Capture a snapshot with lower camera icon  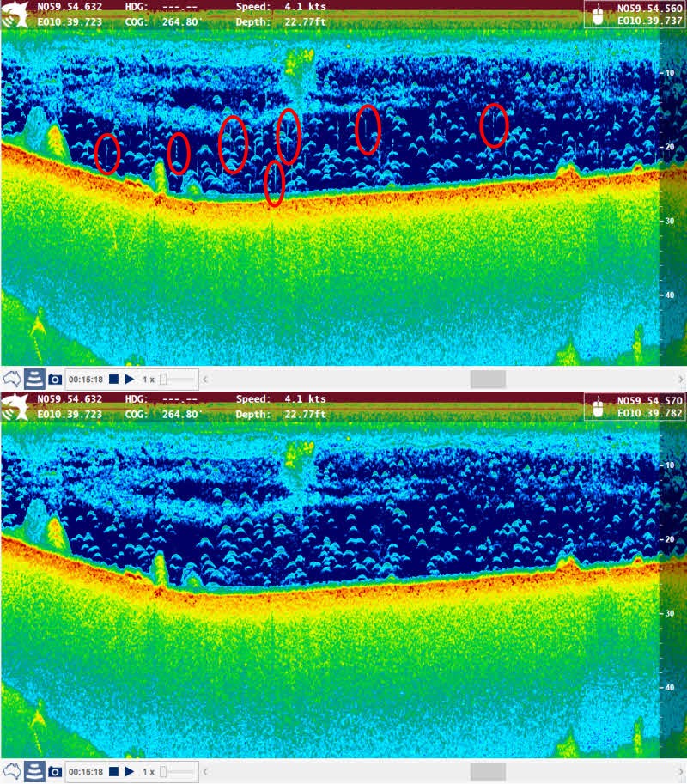click(55, 771)
